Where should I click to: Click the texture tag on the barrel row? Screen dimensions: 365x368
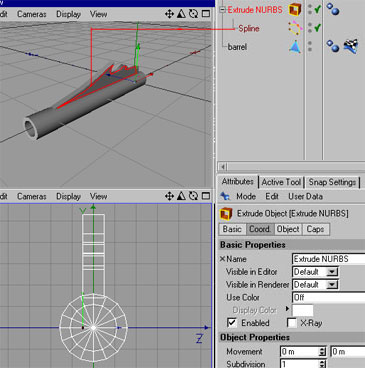(x=351, y=46)
